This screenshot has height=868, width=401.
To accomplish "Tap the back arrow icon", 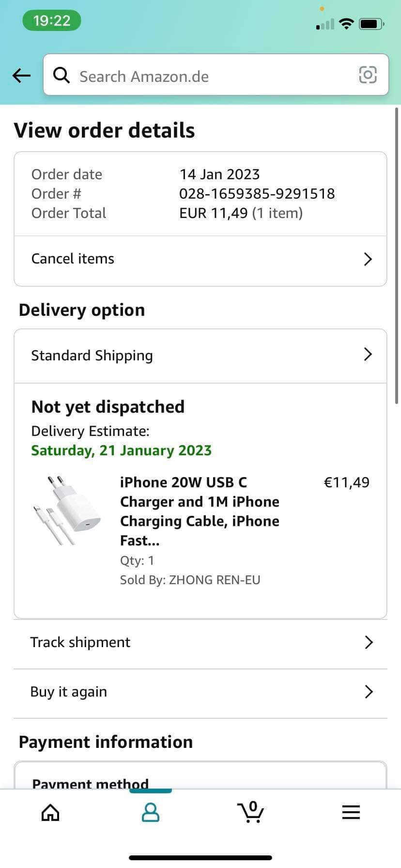I will point(21,76).
